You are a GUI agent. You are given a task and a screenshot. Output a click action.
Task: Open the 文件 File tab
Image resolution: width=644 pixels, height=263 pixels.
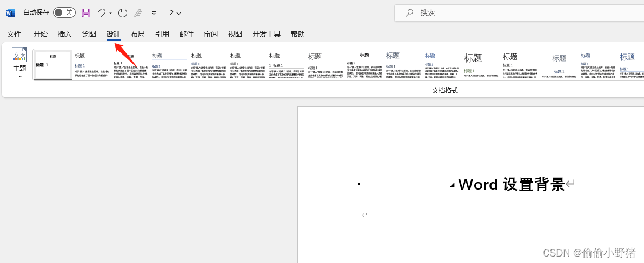click(14, 34)
